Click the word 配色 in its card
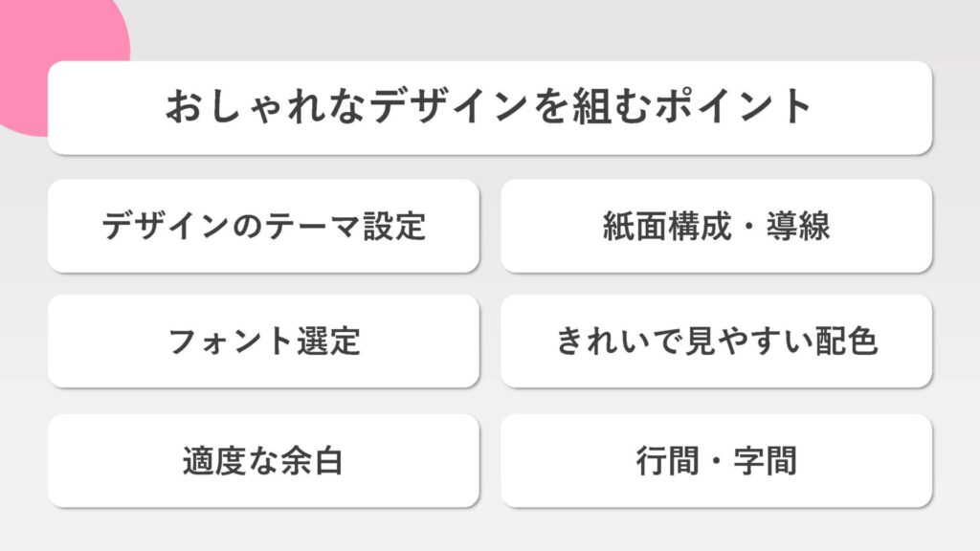The height and width of the screenshot is (551, 980). click(x=846, y=342)
